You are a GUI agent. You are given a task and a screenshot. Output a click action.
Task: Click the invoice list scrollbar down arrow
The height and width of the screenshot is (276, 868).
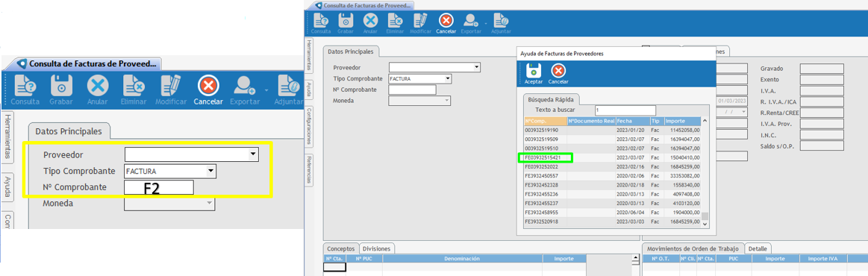[x=705, y=224]
